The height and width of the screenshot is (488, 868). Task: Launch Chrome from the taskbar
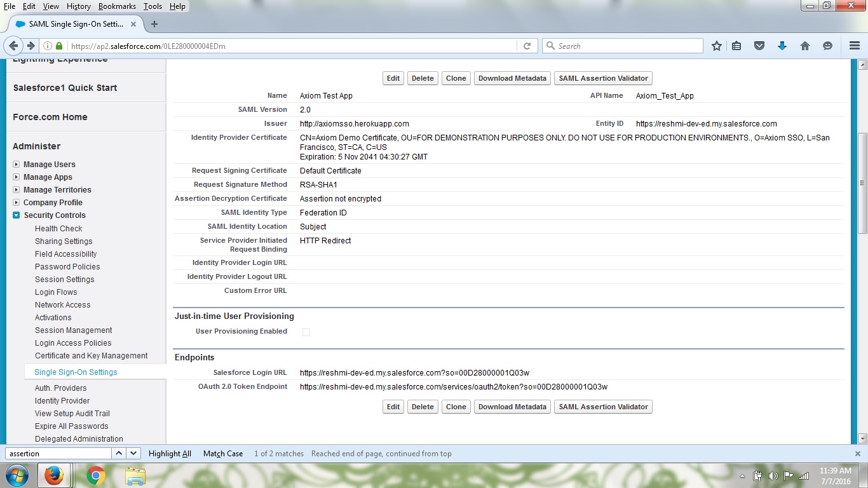tap(96, 475)
